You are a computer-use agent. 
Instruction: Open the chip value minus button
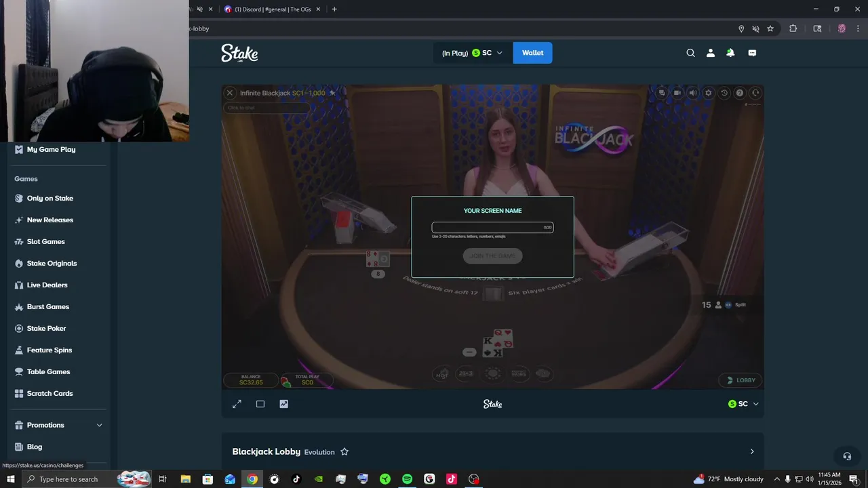[x=469, y=352]
